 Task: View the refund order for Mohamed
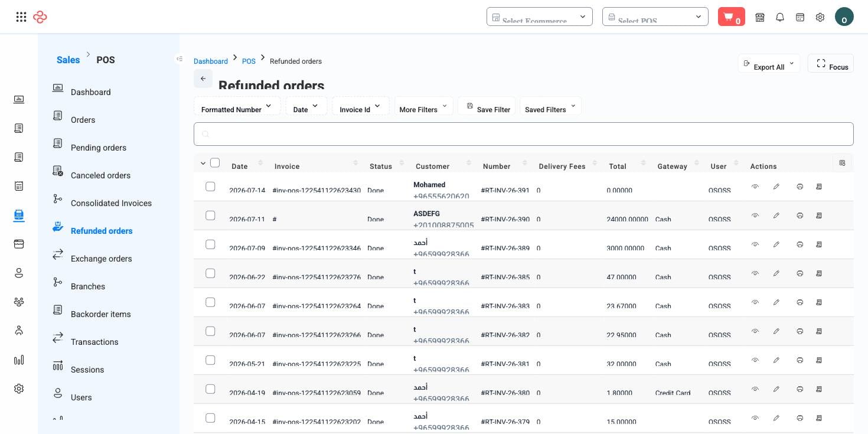click(755, 187)
